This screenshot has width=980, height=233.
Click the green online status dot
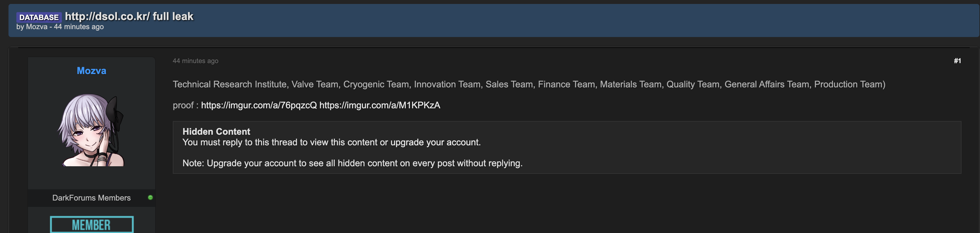(x=150, y=198)
